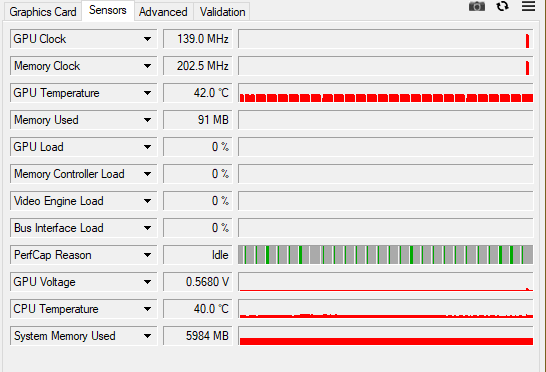Expand the GPU Clock sensor dropdown

coord(148,39)
